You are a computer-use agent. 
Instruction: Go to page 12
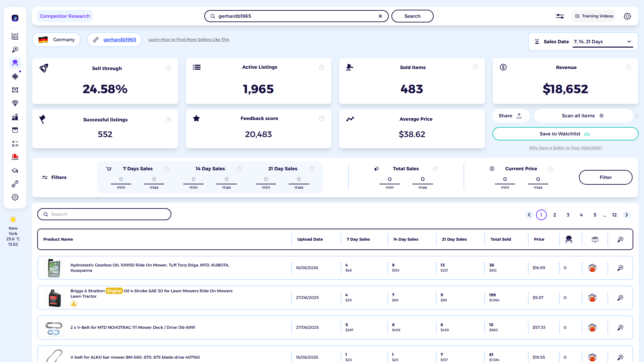coord(614,215)
